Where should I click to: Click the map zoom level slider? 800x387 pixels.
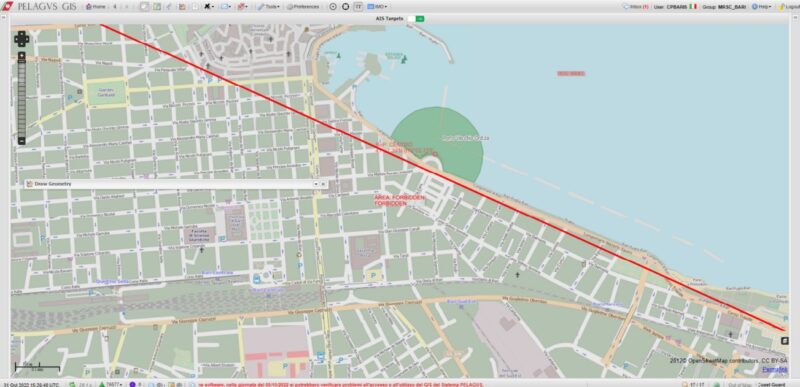pos(21,97)
